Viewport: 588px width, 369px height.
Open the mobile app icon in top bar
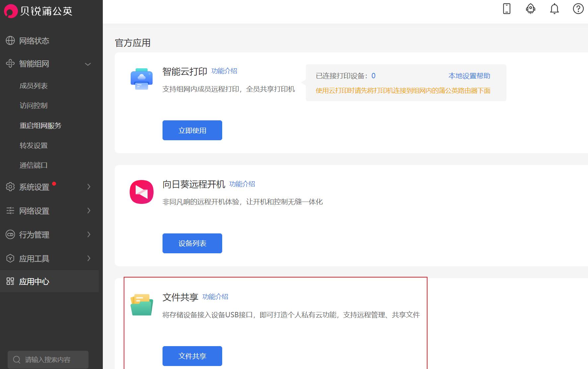(506, 9)
